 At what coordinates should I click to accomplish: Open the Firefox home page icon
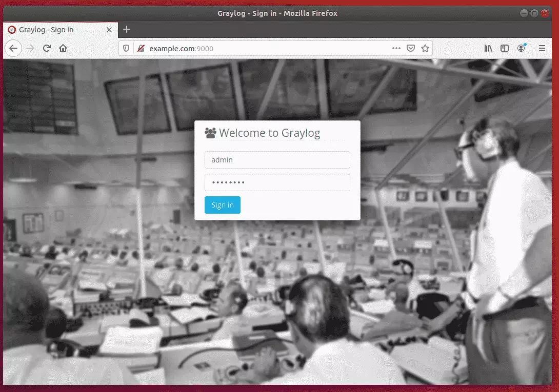(63, 49)
